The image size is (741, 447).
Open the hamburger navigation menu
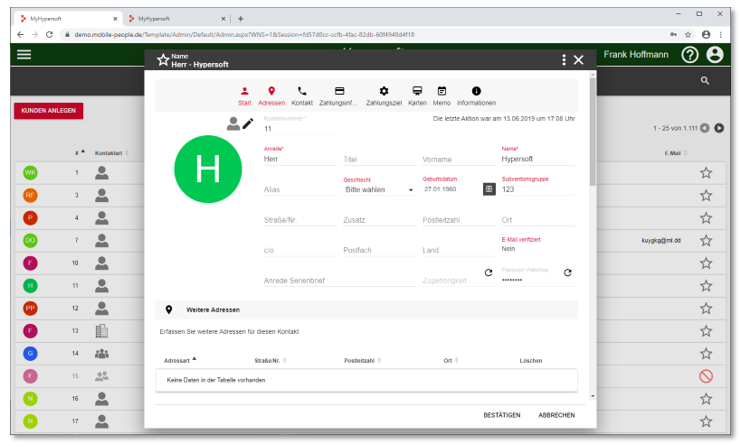[x=24, y=55]
